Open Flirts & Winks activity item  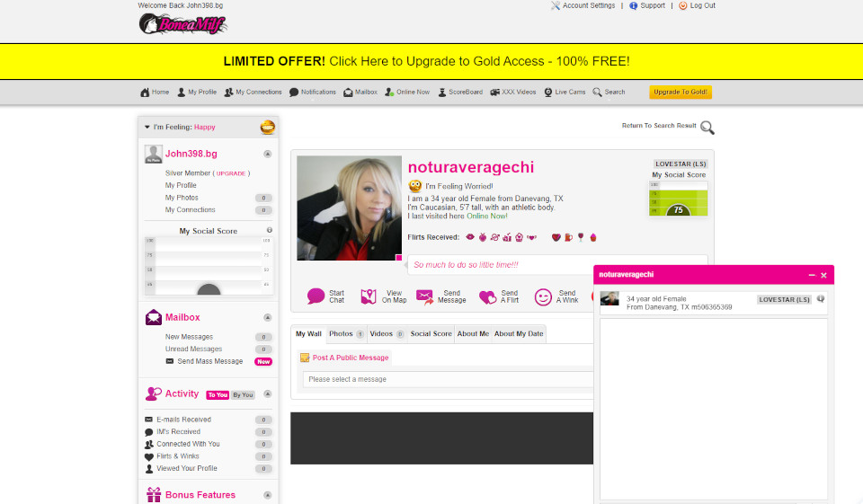178,456
